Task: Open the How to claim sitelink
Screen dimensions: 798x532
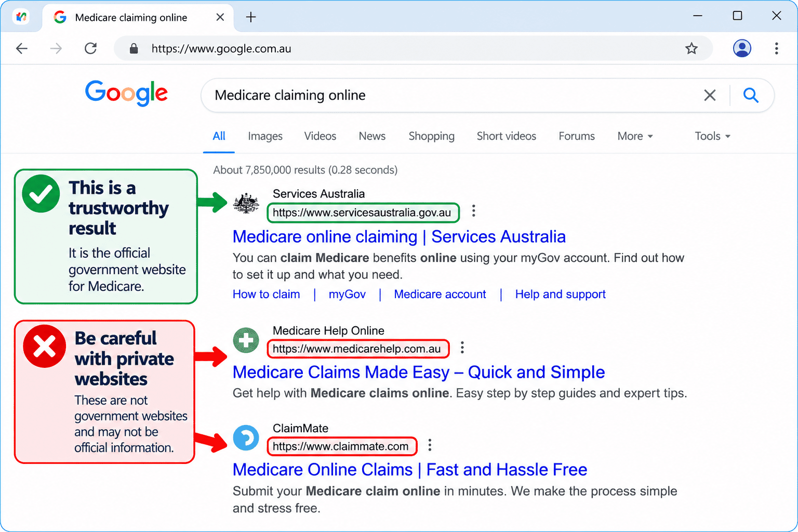Action: pyautogui.click(x=266, y=294)
